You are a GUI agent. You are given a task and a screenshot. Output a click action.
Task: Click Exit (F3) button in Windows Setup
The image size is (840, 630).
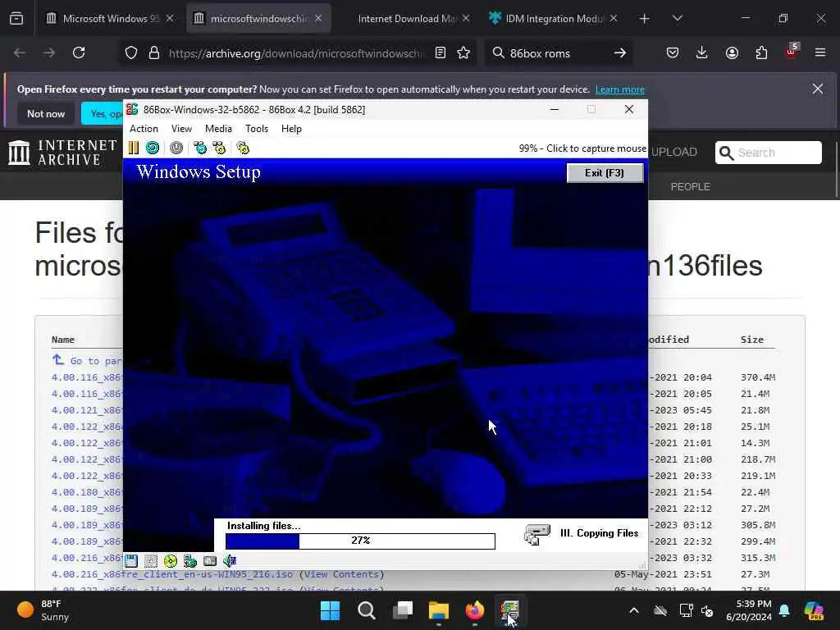point(605,172)
